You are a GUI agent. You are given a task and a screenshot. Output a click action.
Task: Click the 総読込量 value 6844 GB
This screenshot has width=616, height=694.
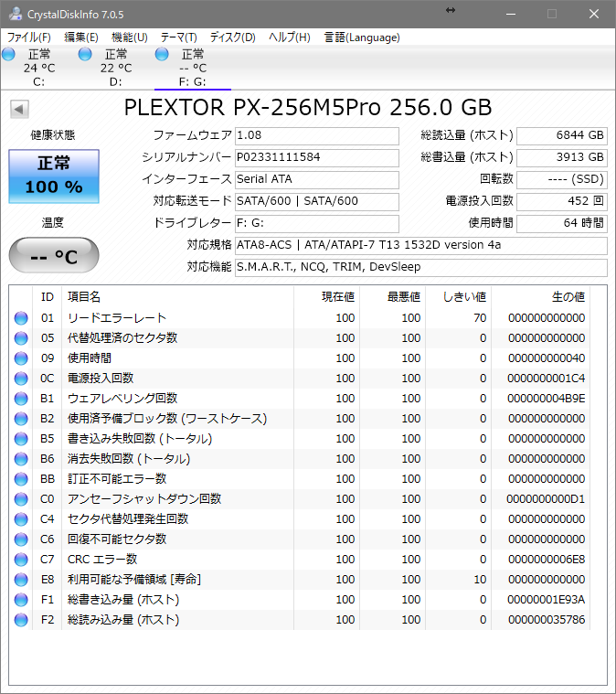[562, 135]
